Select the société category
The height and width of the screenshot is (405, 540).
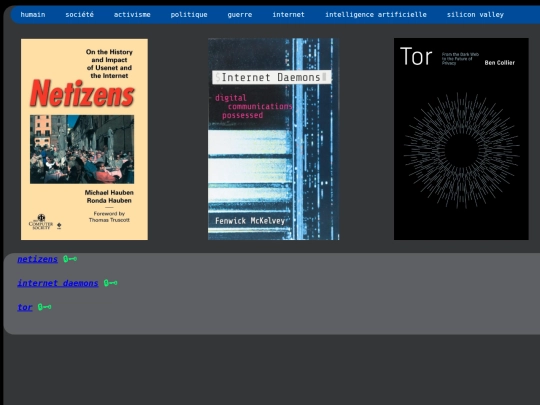coord(80,15)
